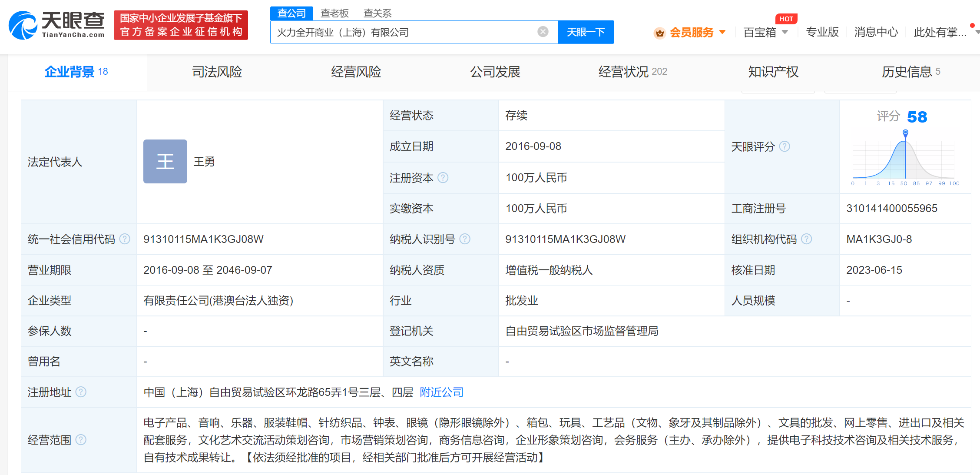Click the TianYanCha logo icon
The height and width of the screenshot is (475, 980).
[x=23, y=26]
